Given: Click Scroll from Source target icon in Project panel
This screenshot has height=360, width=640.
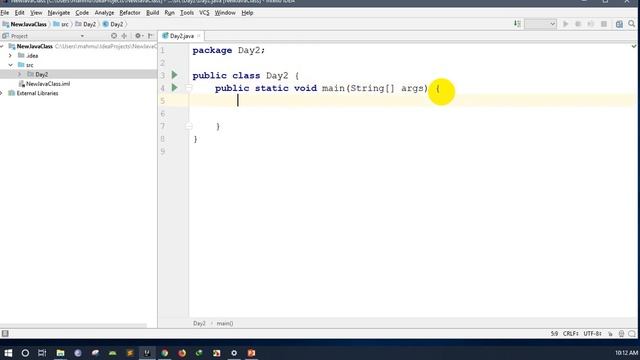Looking at the screenshot, I should click(114, 36).
